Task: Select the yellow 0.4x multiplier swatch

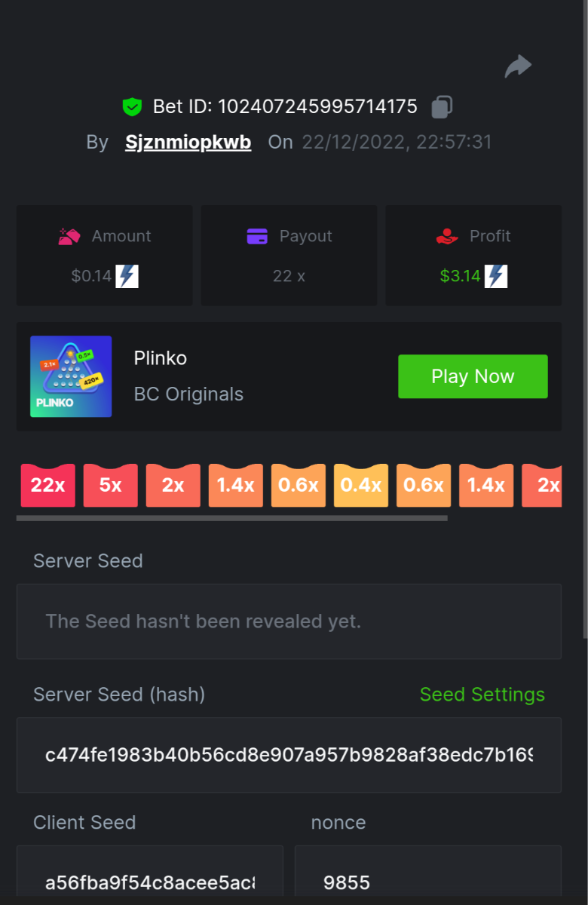Action: [x=360, y=485]
